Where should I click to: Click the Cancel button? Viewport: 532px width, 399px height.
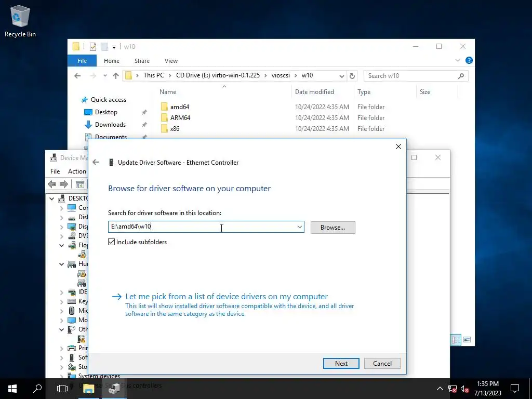click(382, 363)
